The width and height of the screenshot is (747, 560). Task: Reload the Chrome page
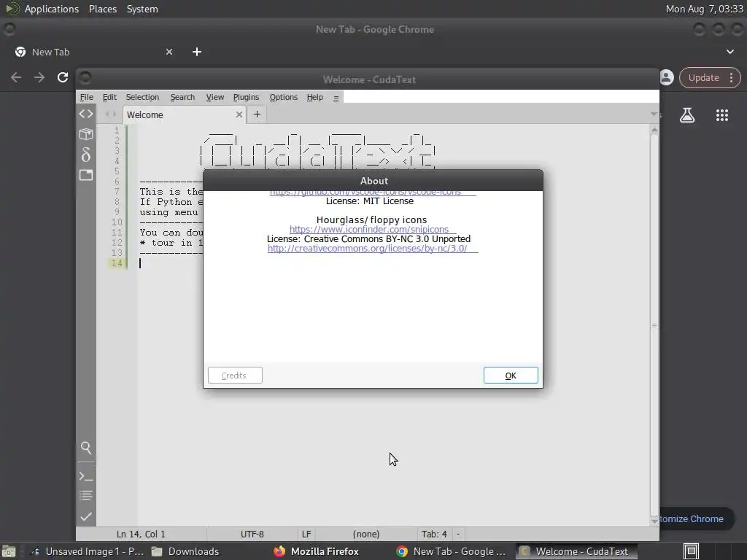pyautogui.click(x=63, y=77)
